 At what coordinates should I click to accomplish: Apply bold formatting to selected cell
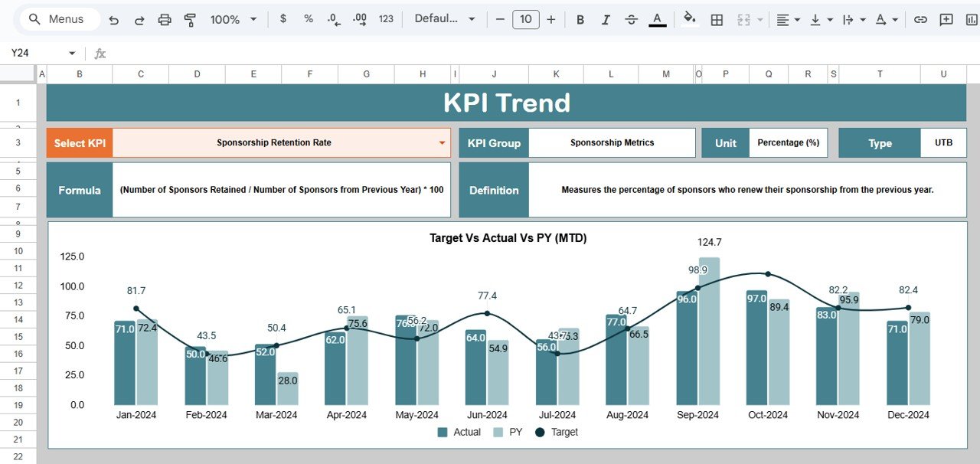click(x=580, y=19)
